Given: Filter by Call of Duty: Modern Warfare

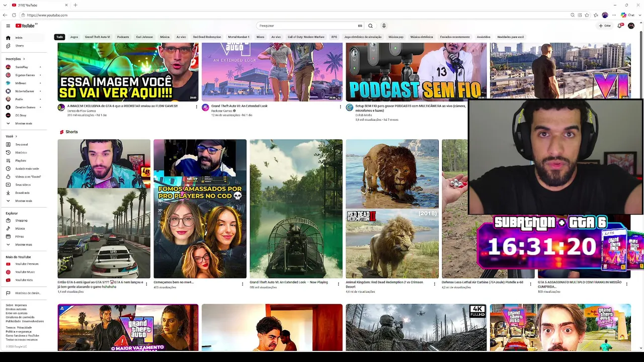Looking at the screenshot, I should 306,37.
